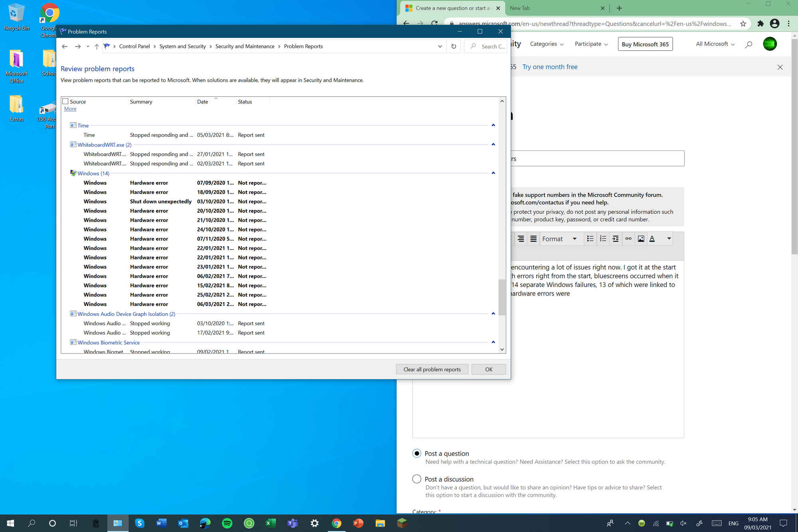Click the Search Control Panel field
Screen dimensions: 798x532
click(x=486, y=46)
